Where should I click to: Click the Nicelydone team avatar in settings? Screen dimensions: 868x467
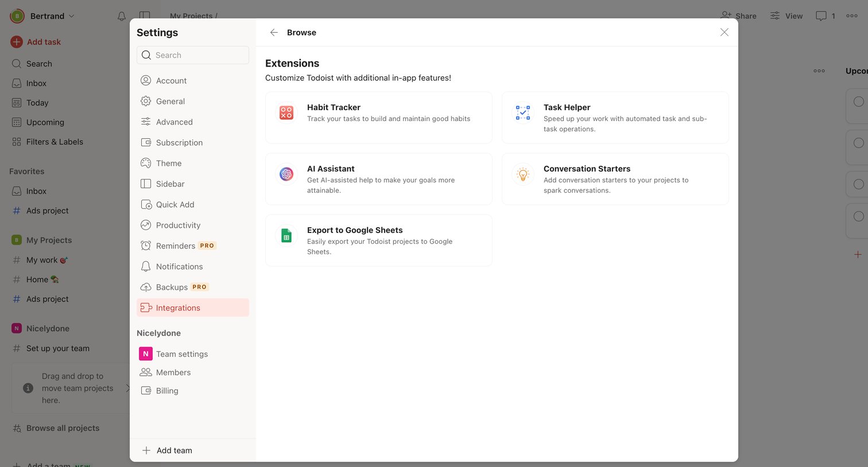(x=146, y=354)
